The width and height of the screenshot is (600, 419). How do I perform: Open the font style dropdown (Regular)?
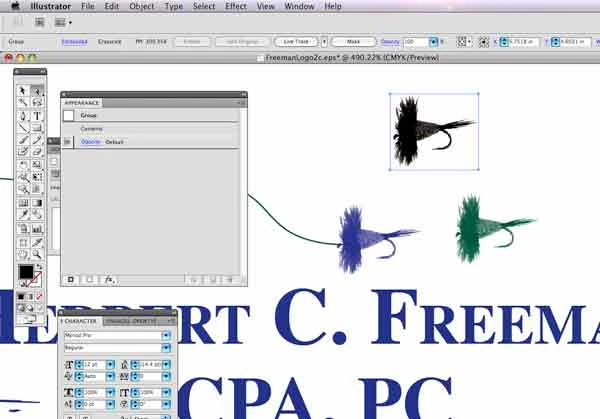(166, 348)
